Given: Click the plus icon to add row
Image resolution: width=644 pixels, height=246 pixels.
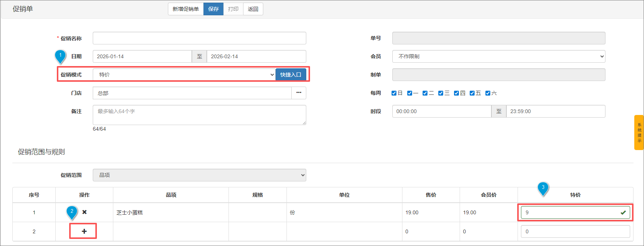Looking at the screenshot, I should 84,231.
